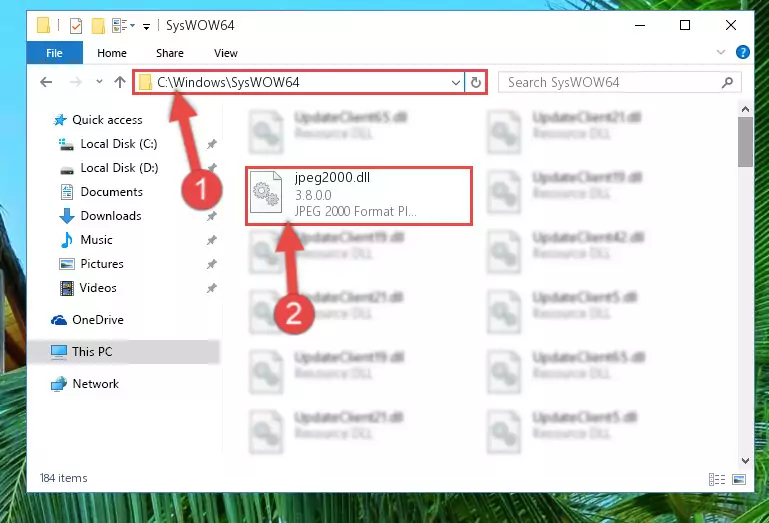Click the pin icon beside Music

coord(212,240)
